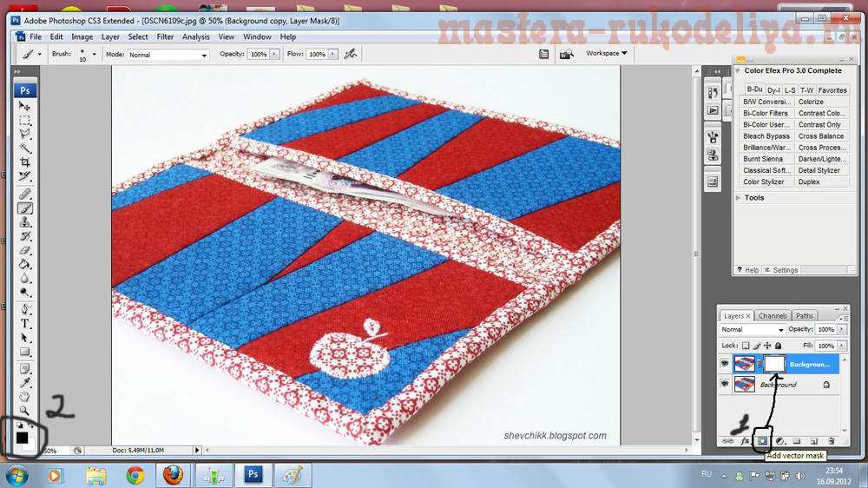868x488 pixels.
Task: Select the Magic Wand tool
Action: 24,148
